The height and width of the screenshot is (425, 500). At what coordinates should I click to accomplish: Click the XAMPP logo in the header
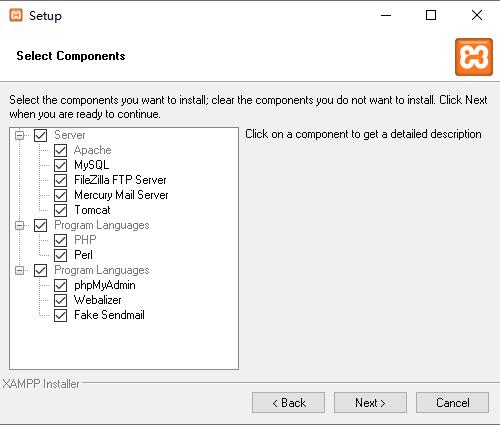tap(474, 57)
